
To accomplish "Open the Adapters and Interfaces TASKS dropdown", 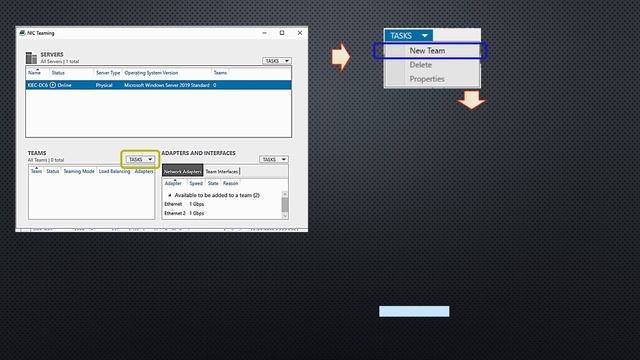I will (x=273, y=159).
